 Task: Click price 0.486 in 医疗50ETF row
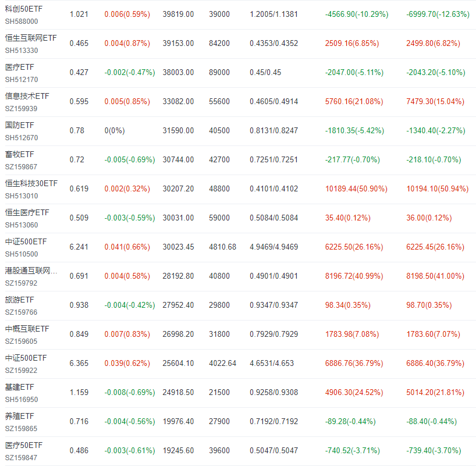79,451
